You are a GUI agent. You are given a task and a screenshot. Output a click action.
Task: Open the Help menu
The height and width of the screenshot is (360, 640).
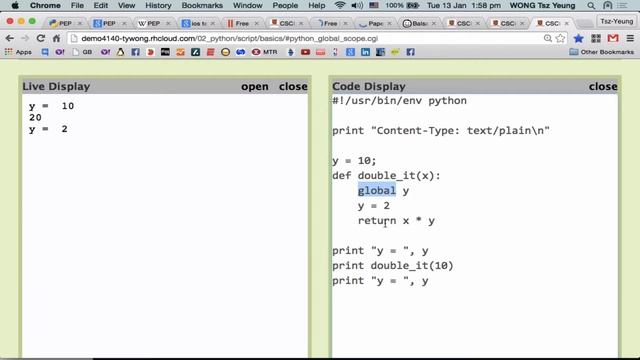pyautogui.click(x=317, y=6)
